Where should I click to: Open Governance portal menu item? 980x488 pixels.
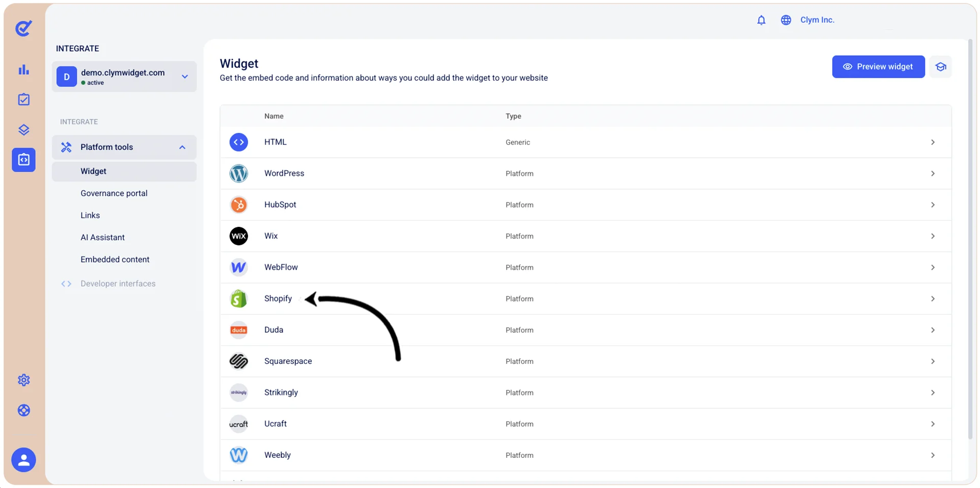point(114,193)
